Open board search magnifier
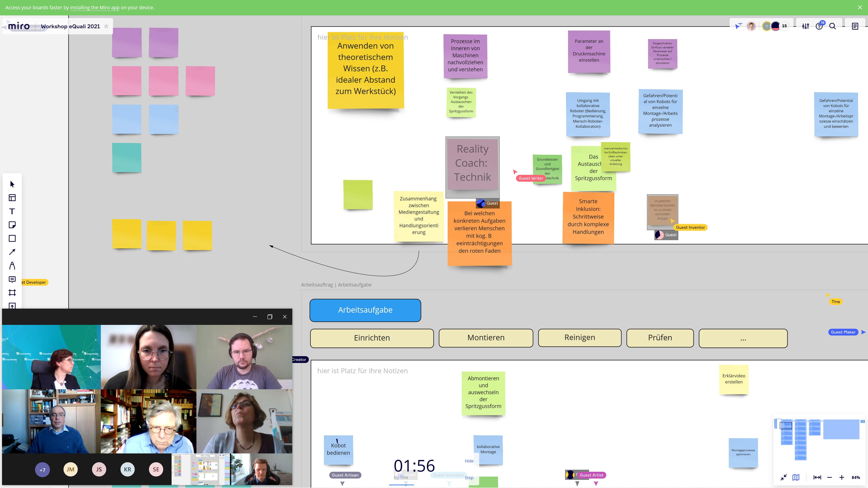This screenshot has height=488, width=868. 832,26
